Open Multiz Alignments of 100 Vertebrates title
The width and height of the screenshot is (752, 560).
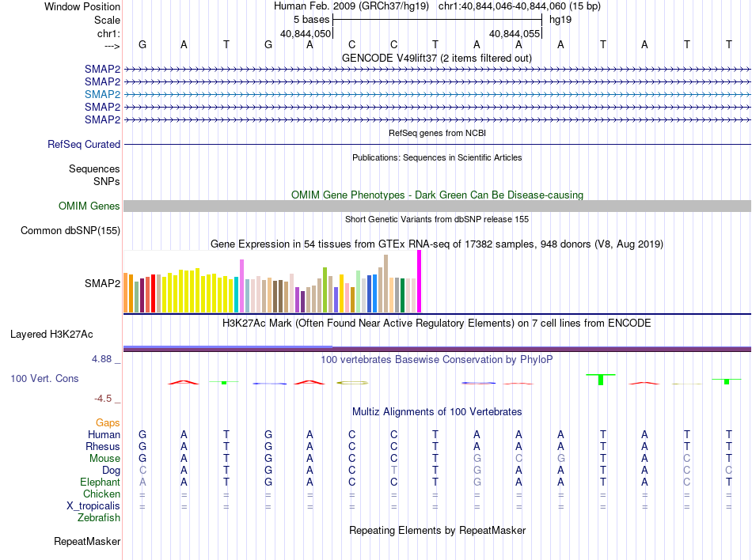437,411
